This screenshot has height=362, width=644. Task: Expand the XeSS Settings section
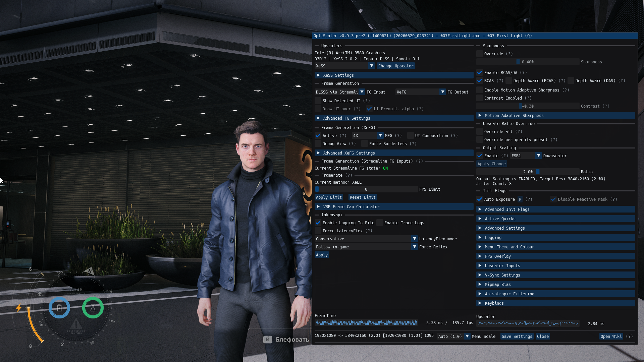(x=394, y=75)
